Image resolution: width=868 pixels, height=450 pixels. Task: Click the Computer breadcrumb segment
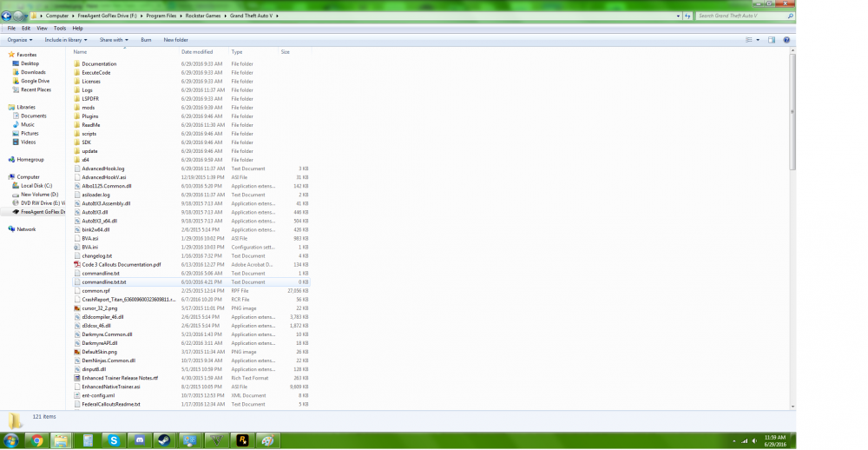pos(57,16)
